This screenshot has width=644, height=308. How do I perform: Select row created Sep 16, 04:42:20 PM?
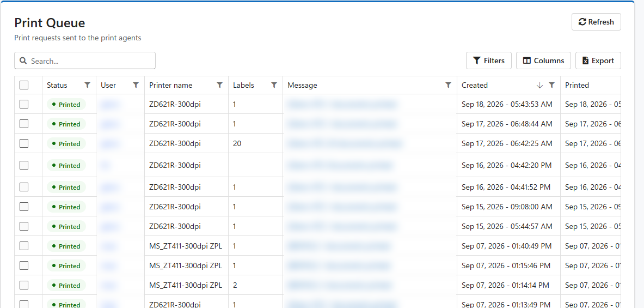click(x=24, y=165)
